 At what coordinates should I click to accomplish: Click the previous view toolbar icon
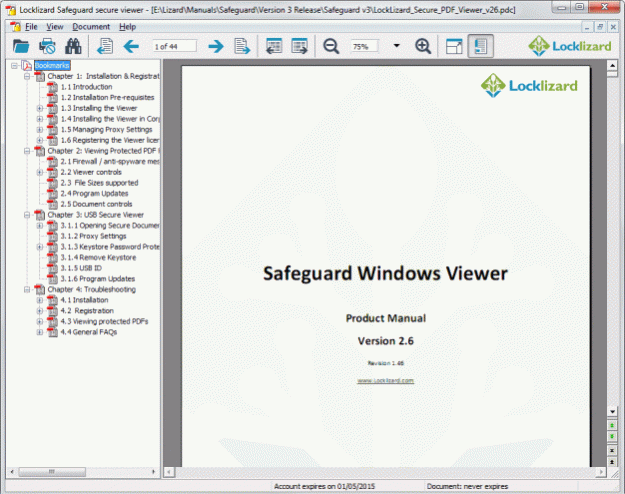tap(274, 46)
